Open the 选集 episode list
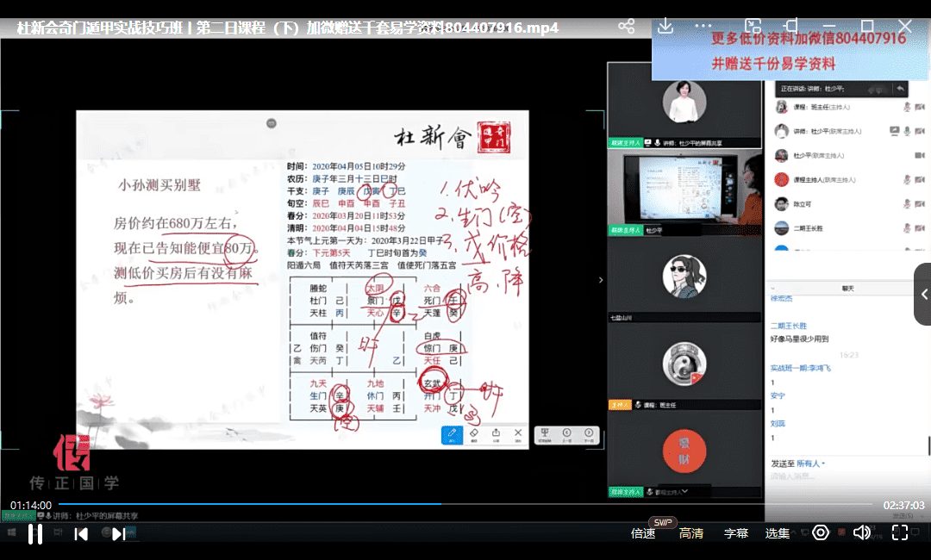Image resolution: width=931 pixels, height=560 pixels. tap(778, 533)
